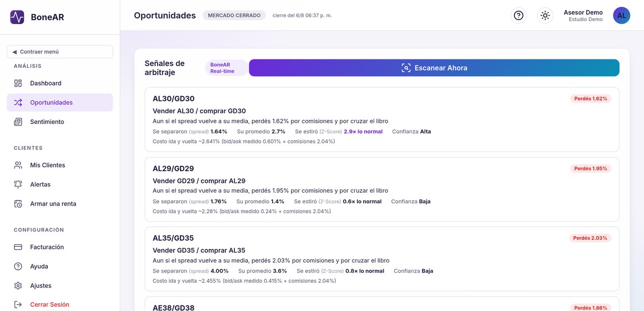Open Armar una renta
The width and height of the screenshot is (644, 311).
60,204
